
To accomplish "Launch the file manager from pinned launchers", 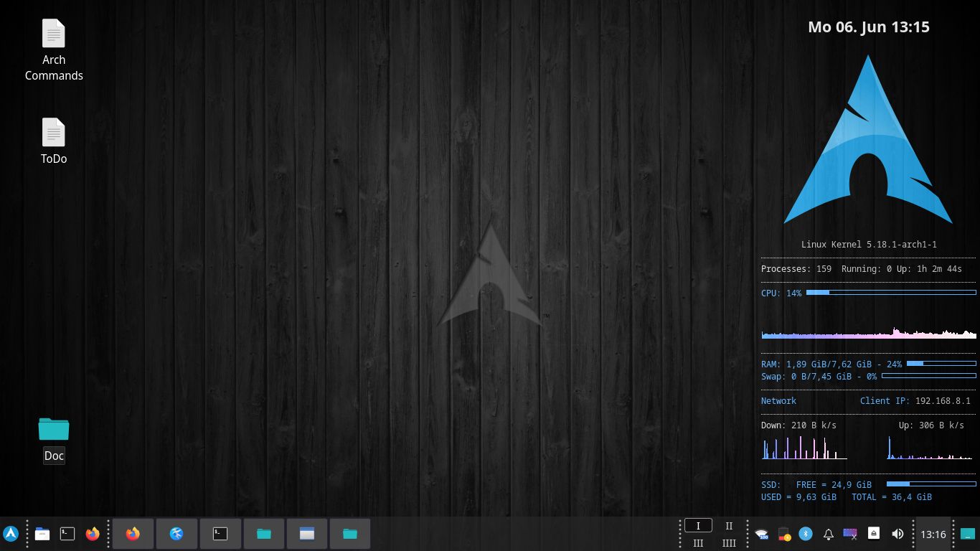I will pyautogui.click(x=42, y=534).
